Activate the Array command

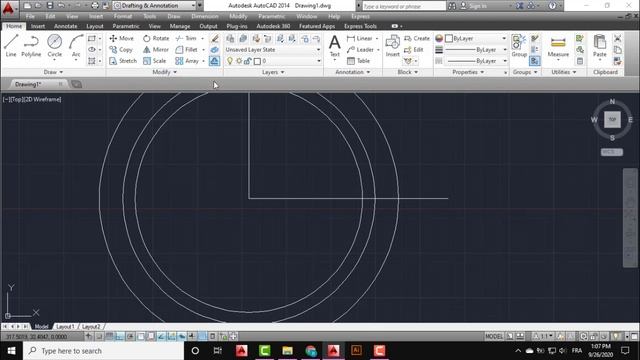click(187, 61)
